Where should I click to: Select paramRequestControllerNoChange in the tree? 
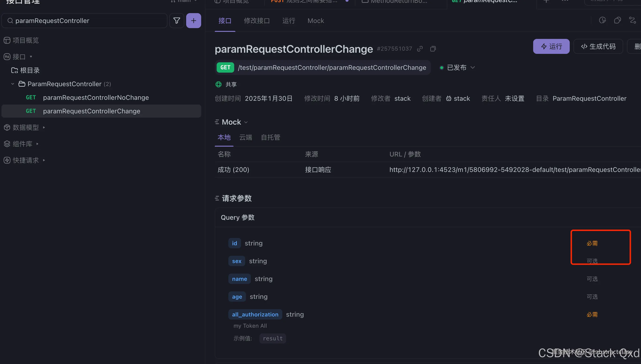(96, 97)
